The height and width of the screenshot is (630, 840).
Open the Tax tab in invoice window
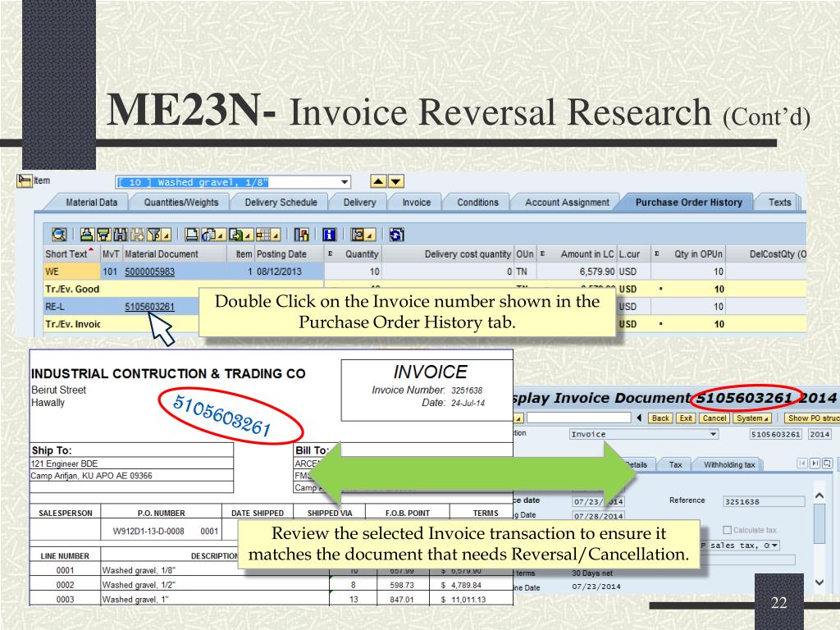pos(676,464)
